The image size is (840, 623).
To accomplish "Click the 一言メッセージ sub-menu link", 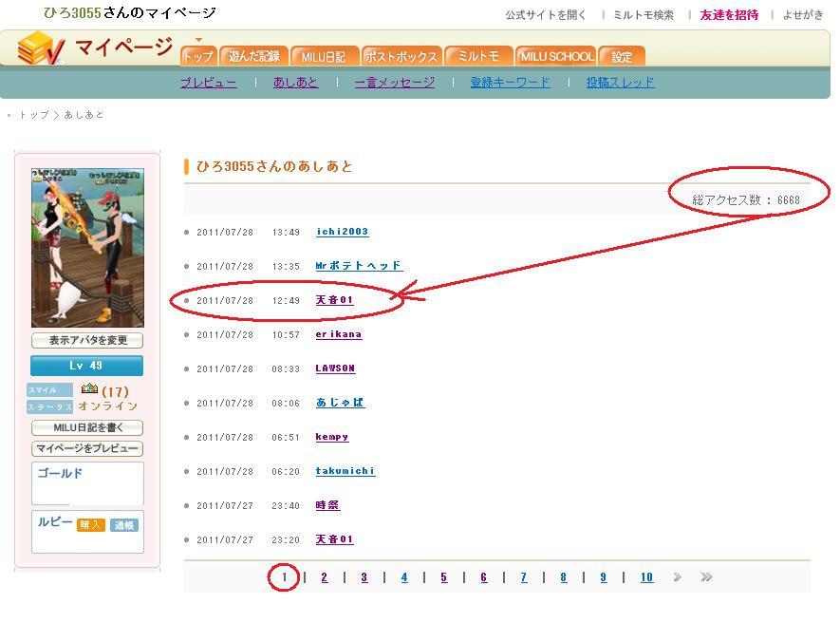I will pos(394,83).
